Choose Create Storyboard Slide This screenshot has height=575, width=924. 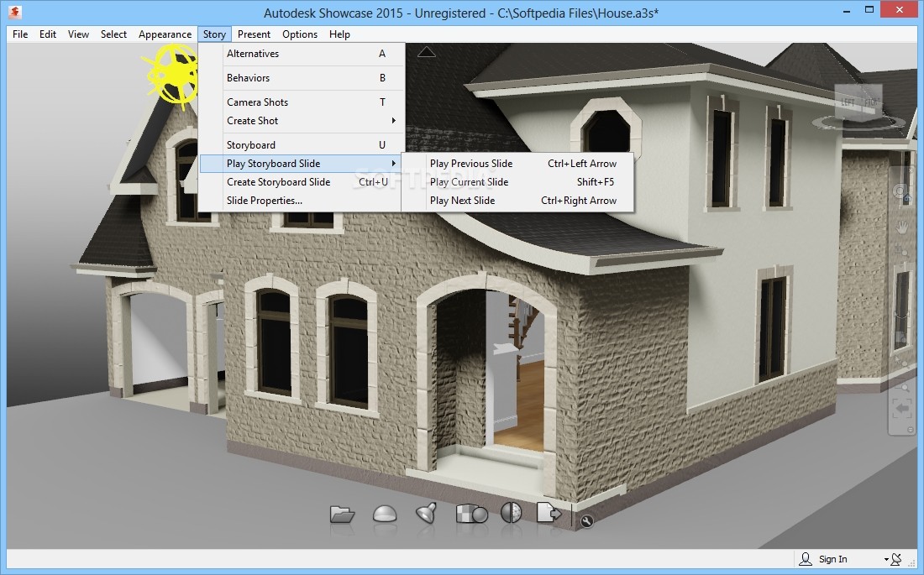302,182
